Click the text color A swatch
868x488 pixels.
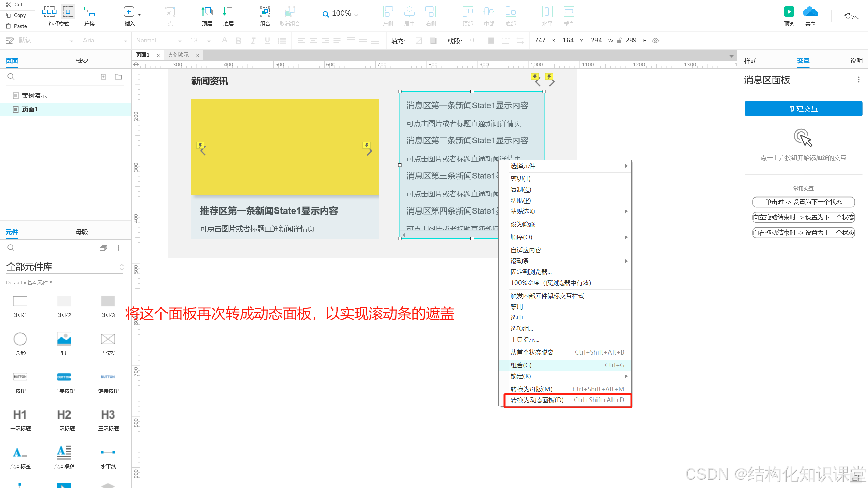tap(224, 40)
